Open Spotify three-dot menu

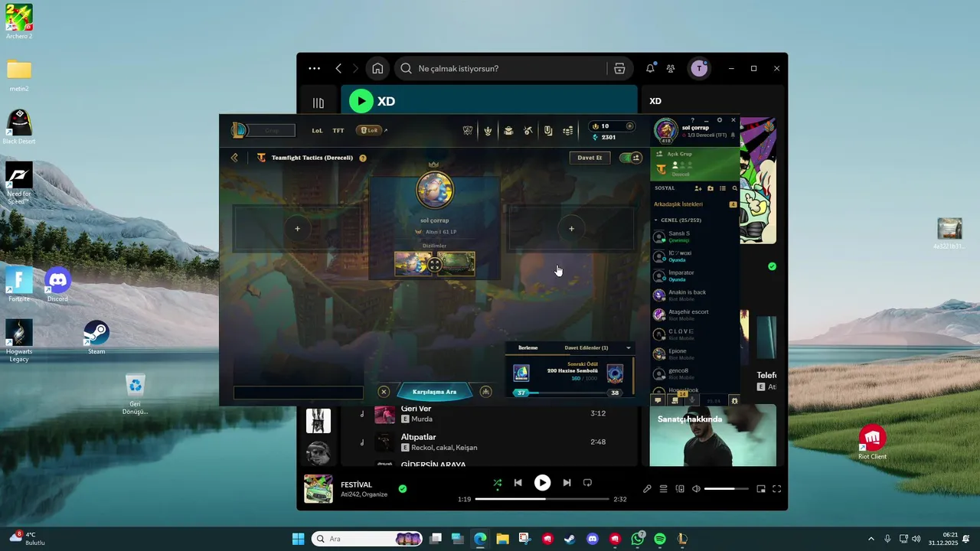coord(314,69)
